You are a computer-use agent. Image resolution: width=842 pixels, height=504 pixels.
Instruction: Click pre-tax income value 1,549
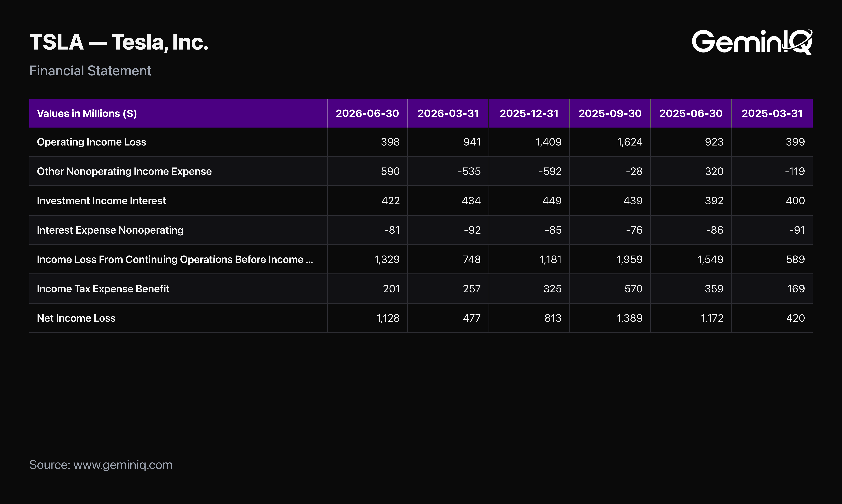(x=710, y=259)
